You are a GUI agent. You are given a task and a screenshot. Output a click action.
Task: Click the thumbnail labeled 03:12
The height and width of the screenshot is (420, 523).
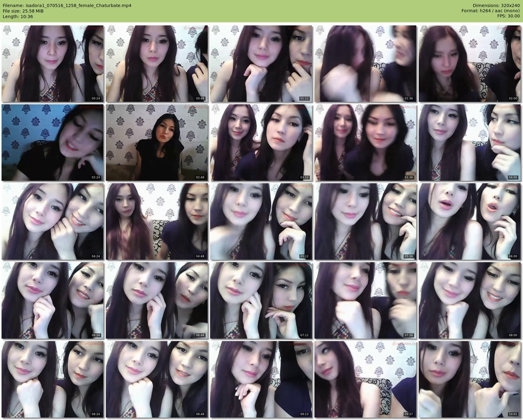pyautogui.click(x=261, y=143)
